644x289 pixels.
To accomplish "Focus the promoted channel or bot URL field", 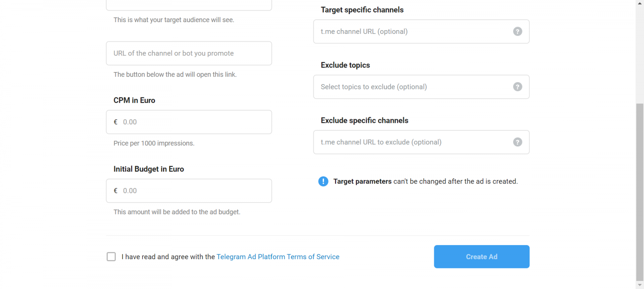I will [189, 53].
